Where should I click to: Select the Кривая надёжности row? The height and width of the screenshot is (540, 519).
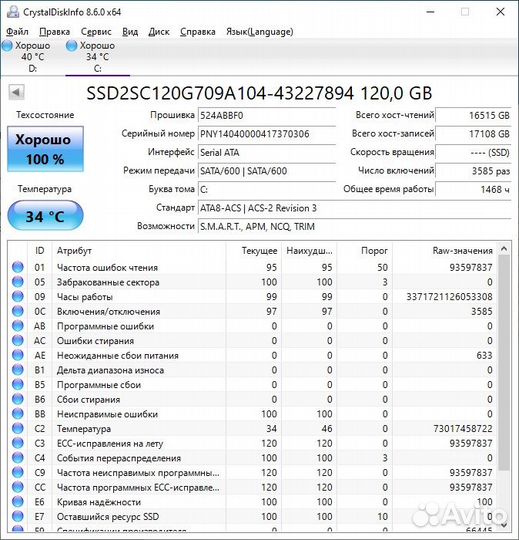(x=253, y=501)
